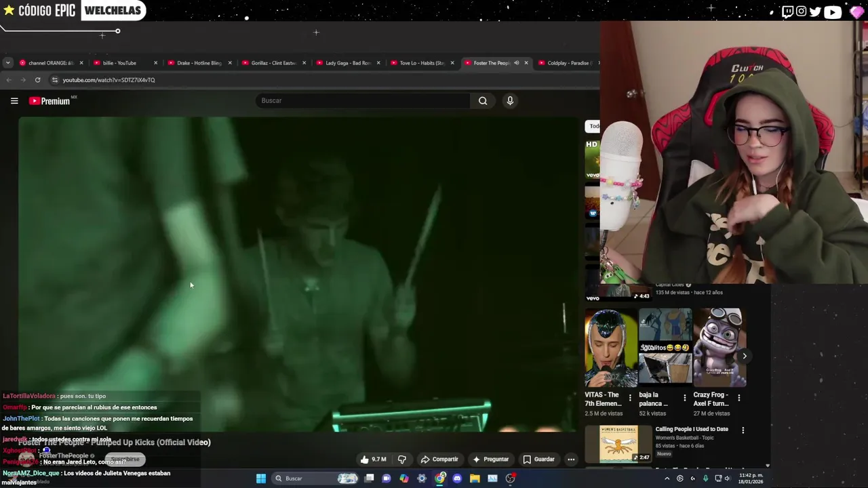Click the microphone icon in system tray
This screenshot has width=868, height=488.
click(x=705, y=479)
